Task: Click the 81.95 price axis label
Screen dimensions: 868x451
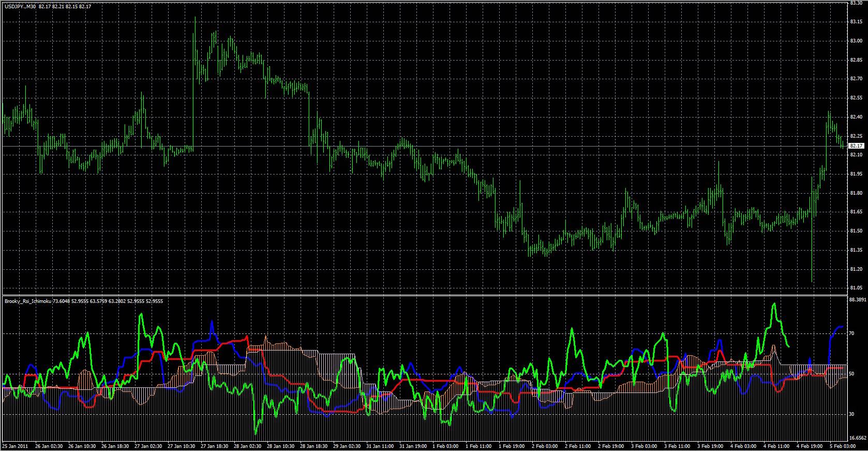Action: 856,174
